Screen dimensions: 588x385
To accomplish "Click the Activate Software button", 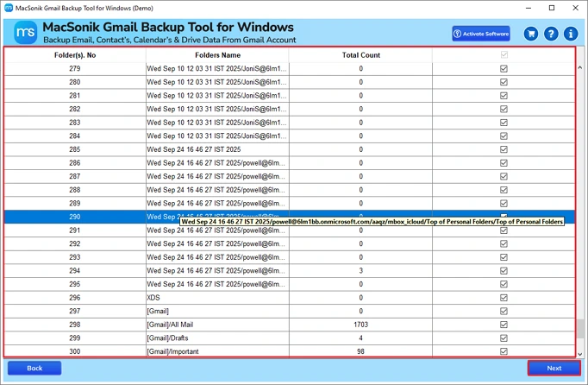I will [481, 34].
